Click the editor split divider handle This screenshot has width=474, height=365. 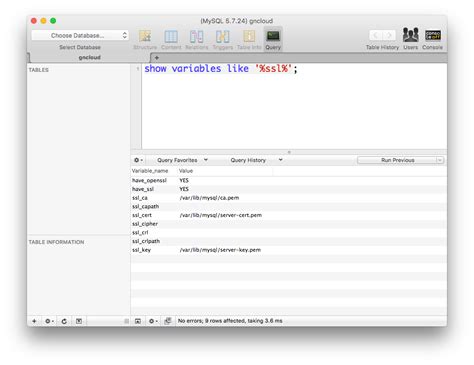point(289,152)
